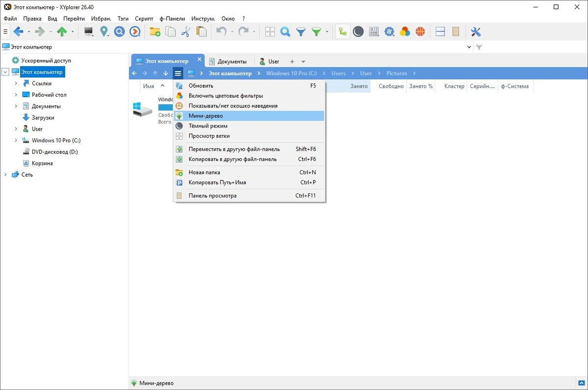Open Configuration via wrench icon
Image resolution: width=588 pixels, height=390 pixels.
pyautogui.click(x=475, y=32)
